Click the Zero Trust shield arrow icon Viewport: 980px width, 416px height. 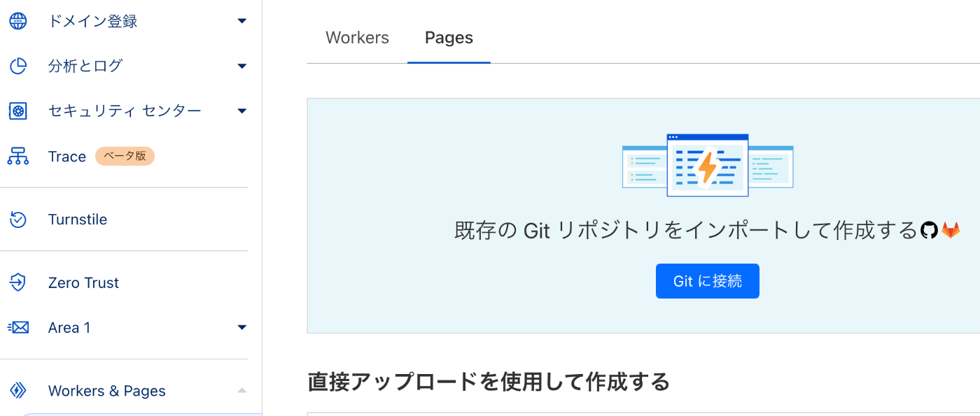tap(17, 282)
